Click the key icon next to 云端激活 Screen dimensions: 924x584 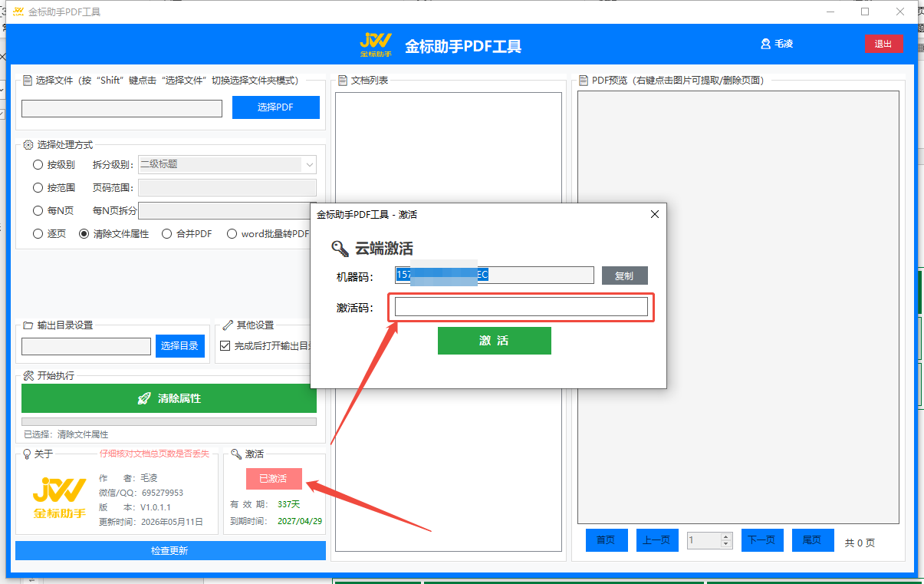tap(340, 248)
